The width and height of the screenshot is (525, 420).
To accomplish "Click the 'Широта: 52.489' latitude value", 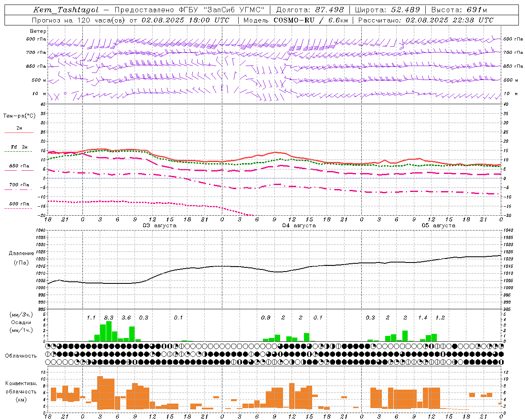I will click(x=388, y=10).
